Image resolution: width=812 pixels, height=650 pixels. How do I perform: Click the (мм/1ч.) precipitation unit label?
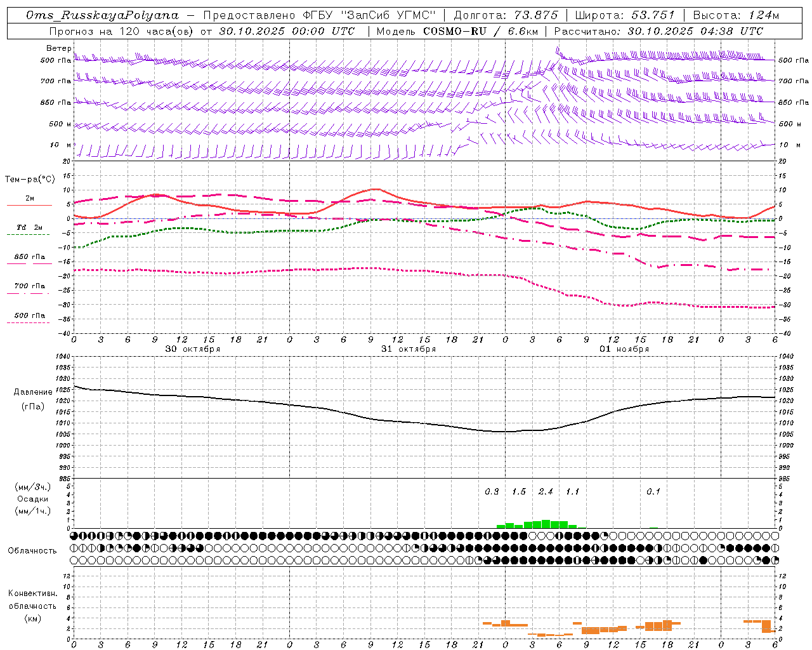click(33, 511)
